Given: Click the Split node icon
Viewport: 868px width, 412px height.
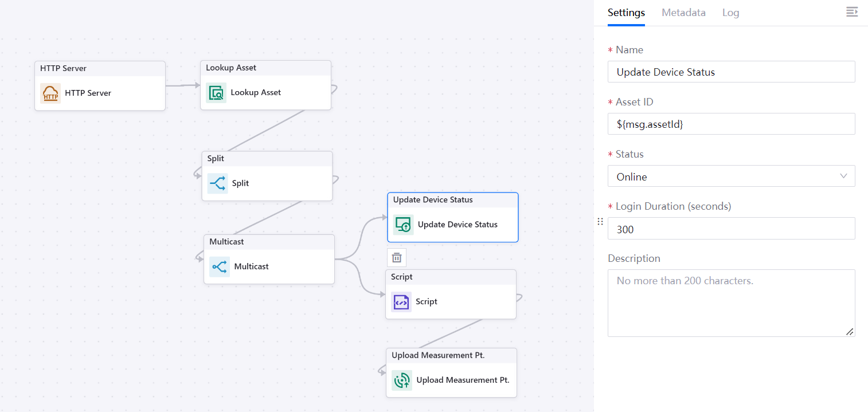Looking at the screenshot, I should (217, 183).
